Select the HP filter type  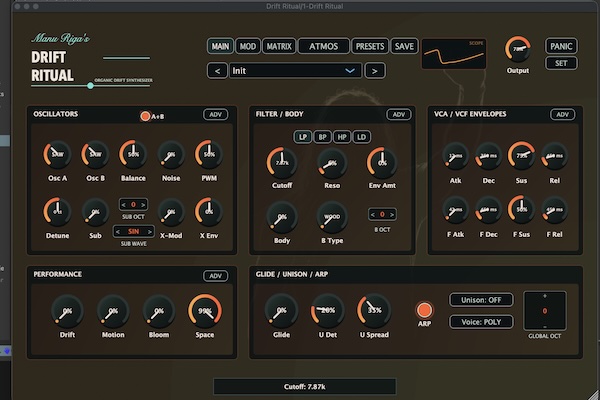pyautogui.click(x=342, y=137)
